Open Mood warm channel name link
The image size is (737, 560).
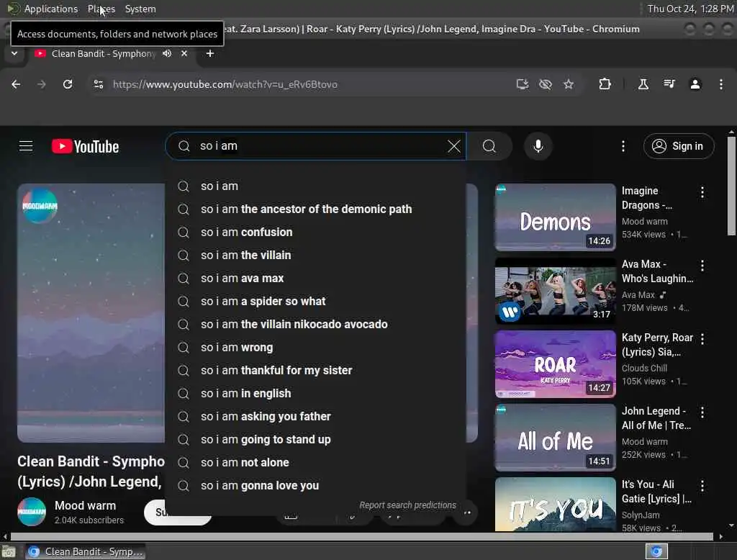click(x=85, y=505)
